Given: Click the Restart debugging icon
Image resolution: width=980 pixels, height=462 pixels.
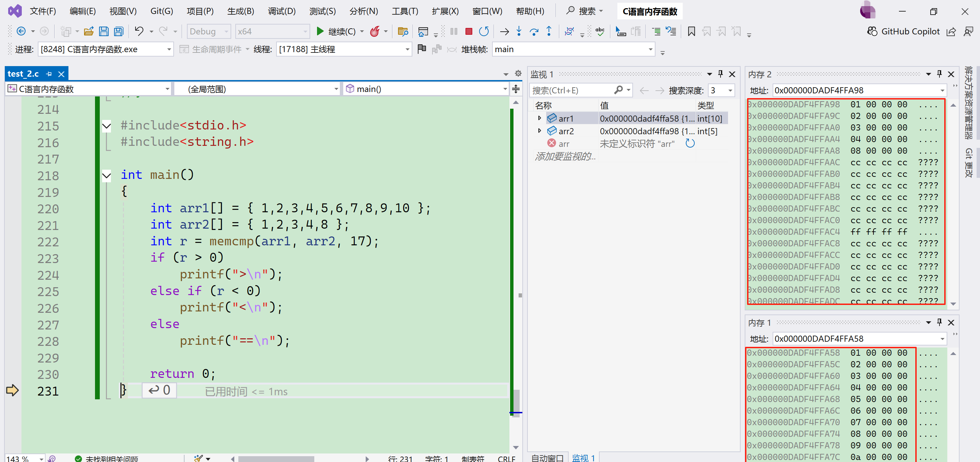Looking at the screenshot, I should [484, 32].
